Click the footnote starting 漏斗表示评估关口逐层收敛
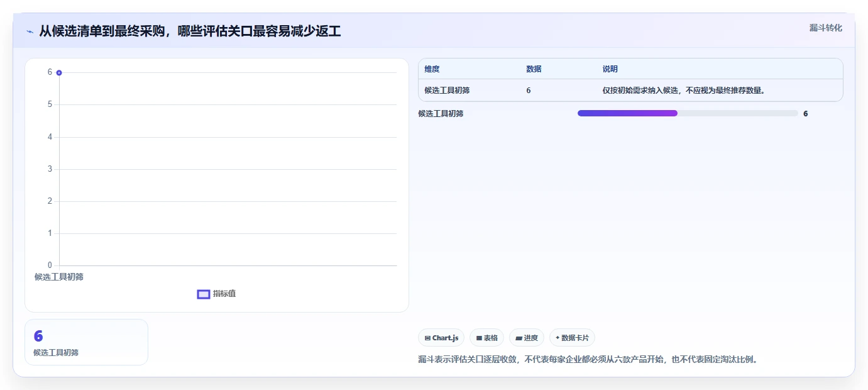The image size is (868, 390). click(x=588, y=360)
